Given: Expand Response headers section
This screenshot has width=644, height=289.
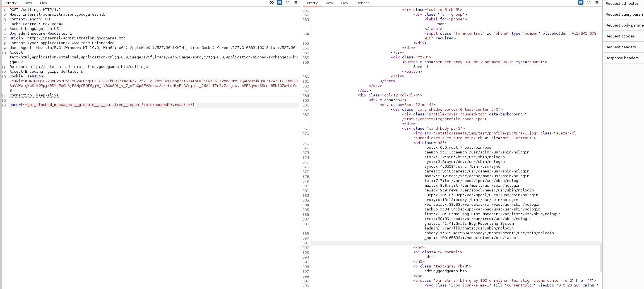Looking at the screenshot, I should [x=623, y=58].
